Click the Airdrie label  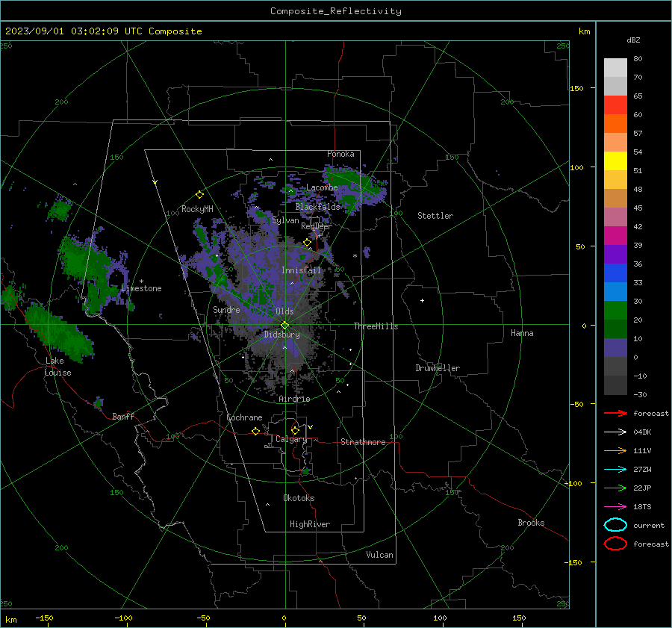click(294, 399)
